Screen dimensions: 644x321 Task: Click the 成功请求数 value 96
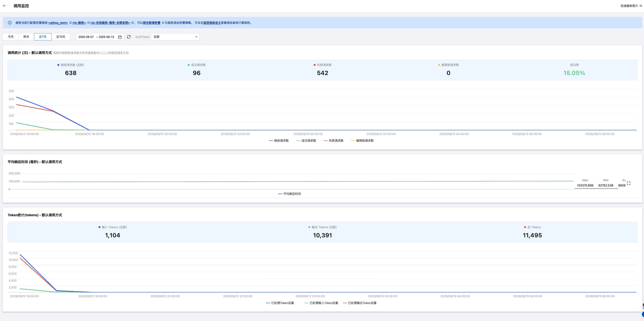[x=197, y=73]
